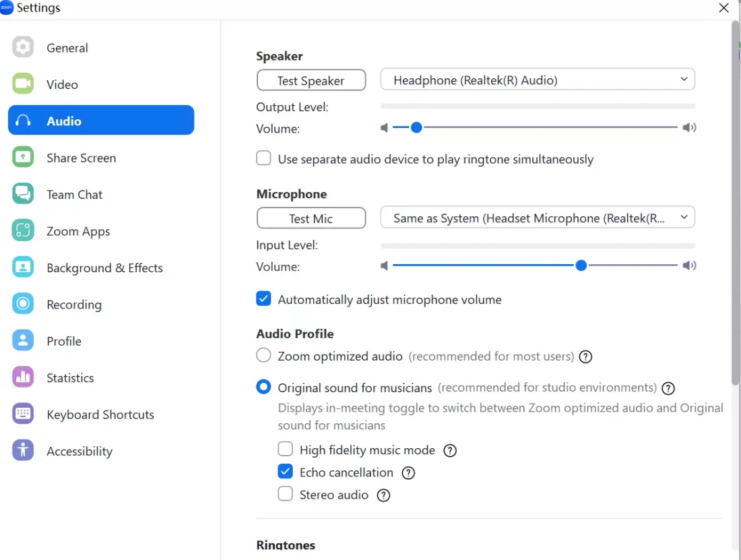Screen dimensions: 741x560
Task: Open General settings tab
Action: click(x=101, y=48)
